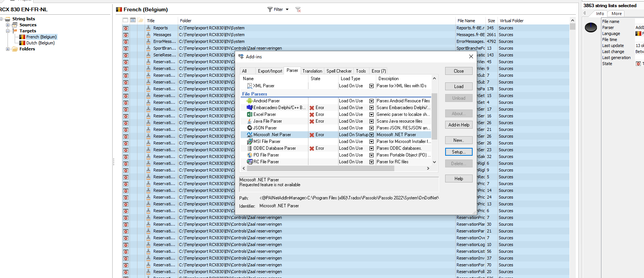
Task: Sort by the Size column header
Action: click(x=491, y=21)
